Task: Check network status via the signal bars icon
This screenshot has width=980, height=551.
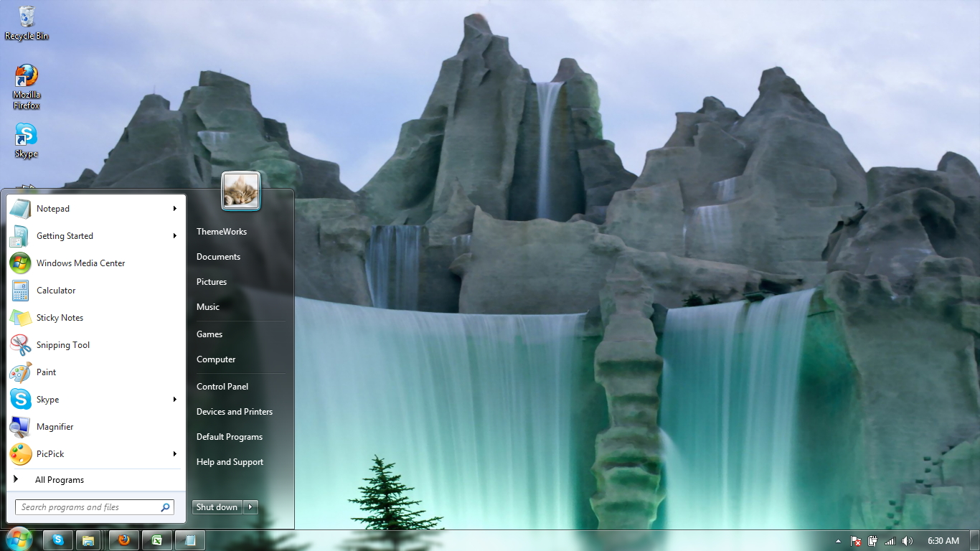Action: (890, 540)
